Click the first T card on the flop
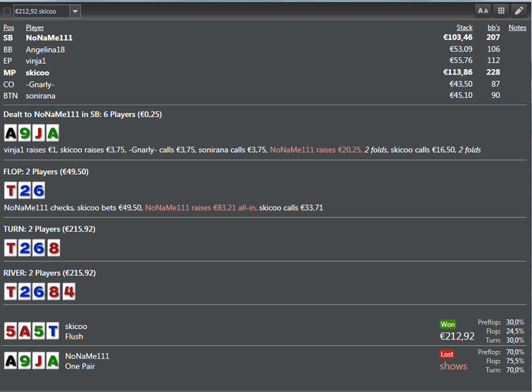Image resolution: width=532 pixels, height=392 pixels. [x=11, y=190]
